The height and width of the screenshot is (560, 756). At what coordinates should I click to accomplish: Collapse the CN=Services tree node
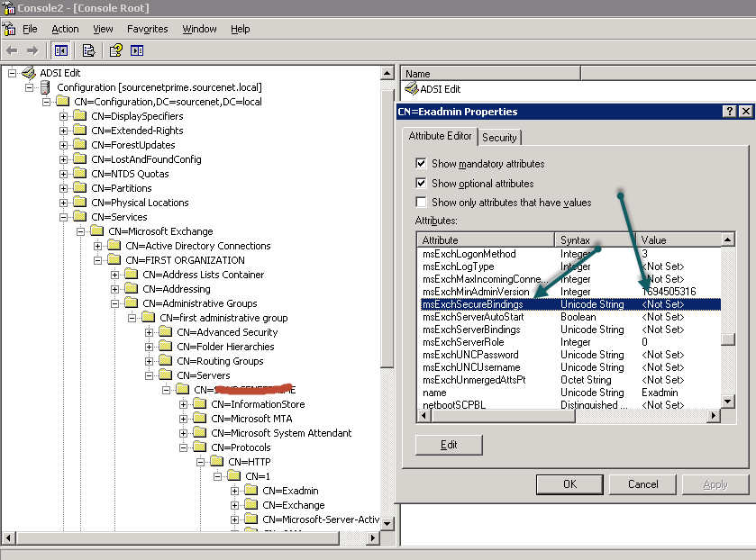pyautogui.click(x=63, y=217)
